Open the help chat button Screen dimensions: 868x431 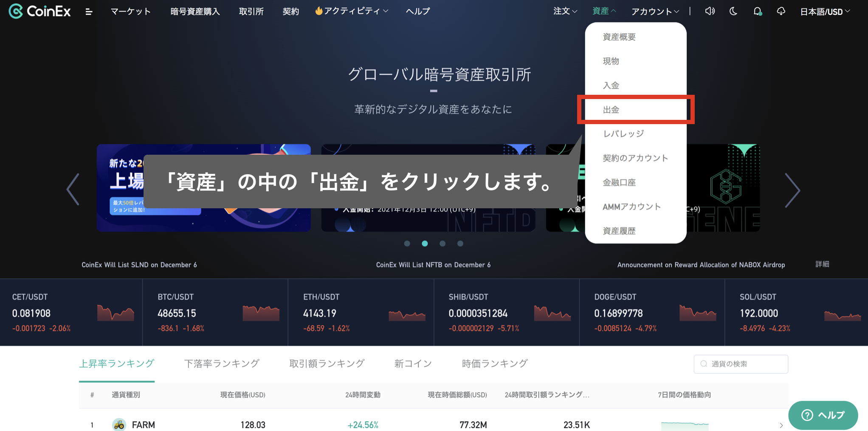pyautogui.click(x=823, y=415)
